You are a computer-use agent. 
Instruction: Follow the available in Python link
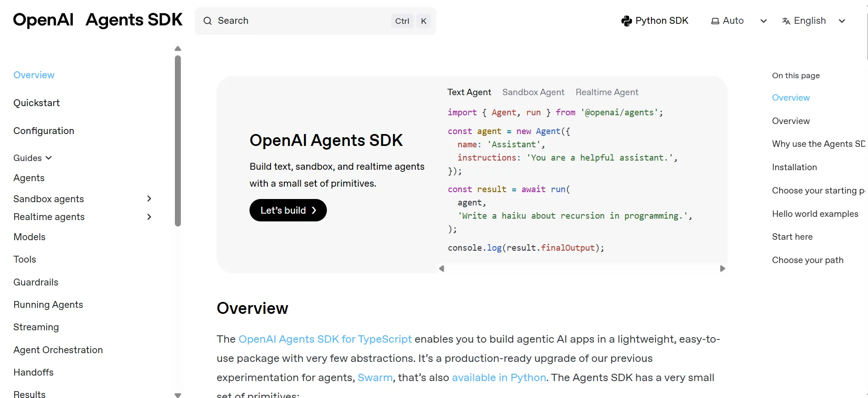499,377
